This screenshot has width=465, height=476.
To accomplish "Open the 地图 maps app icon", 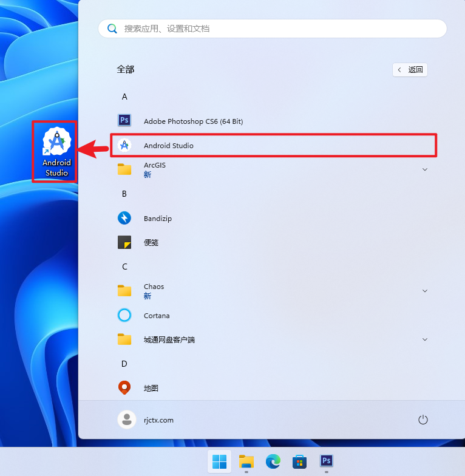I will [124, 388].
